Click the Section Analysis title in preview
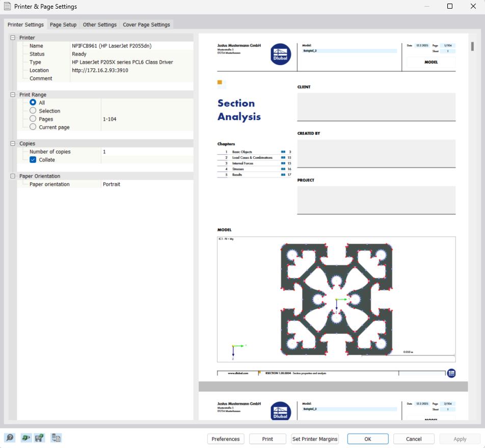The width and height of the screenshot is (485, 448). 239,110
